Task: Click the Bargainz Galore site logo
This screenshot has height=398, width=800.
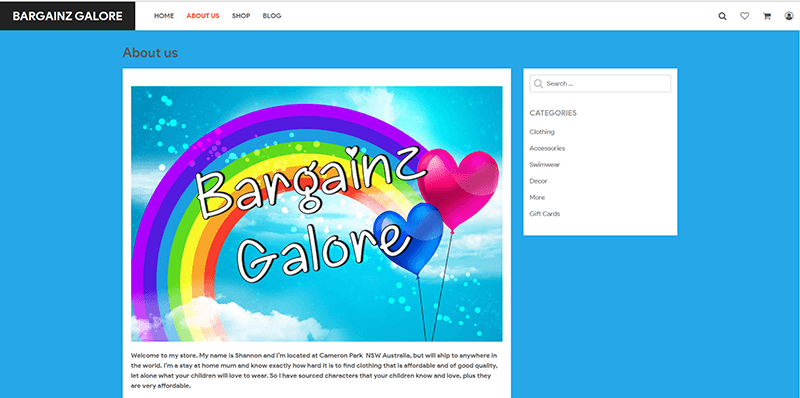Action: (x=67, y=16)
